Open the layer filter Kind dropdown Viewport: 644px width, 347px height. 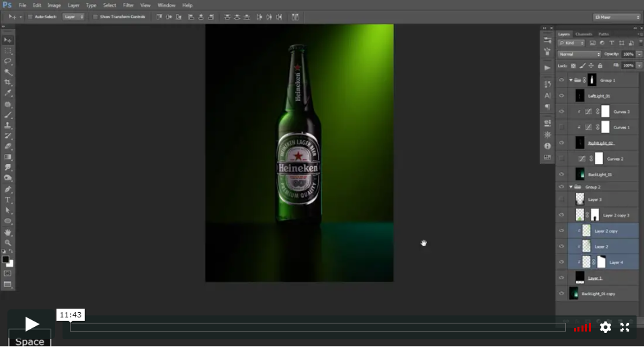coord(571,43)
